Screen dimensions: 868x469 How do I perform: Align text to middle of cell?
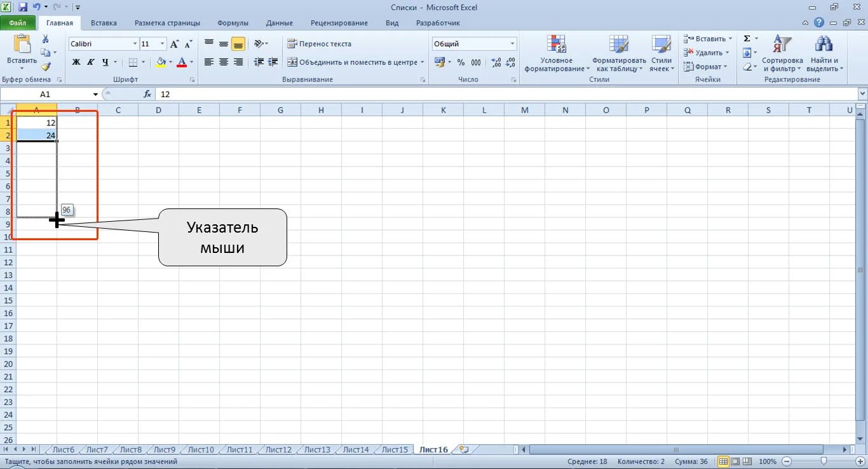pyautogui.click(x=224, y=44)
